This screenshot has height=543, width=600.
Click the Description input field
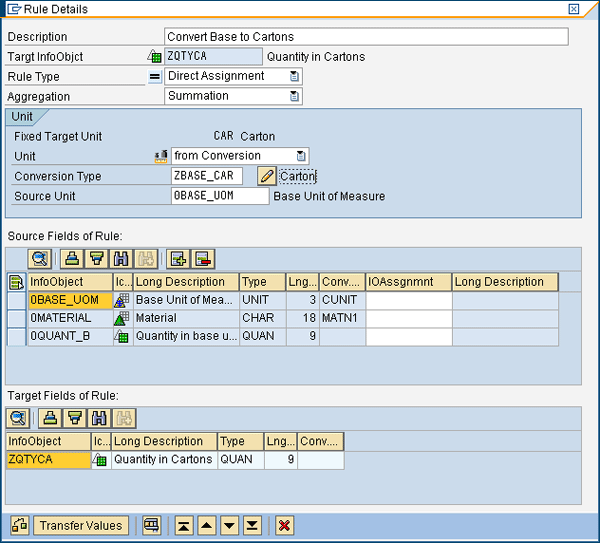(x=366, y=37)
